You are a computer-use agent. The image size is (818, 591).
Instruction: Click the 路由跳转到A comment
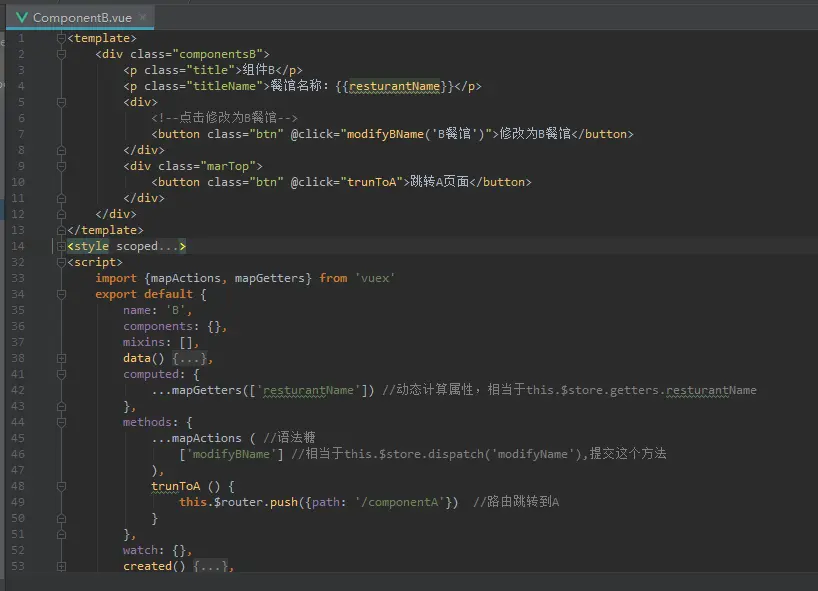tap(516, 502)
